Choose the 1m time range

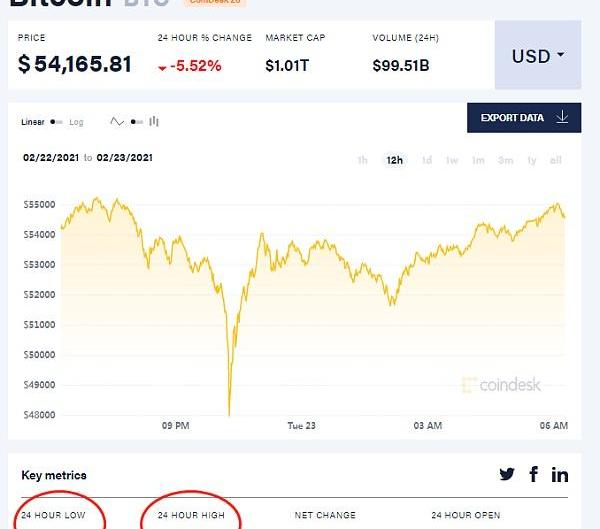coord(478,160)
